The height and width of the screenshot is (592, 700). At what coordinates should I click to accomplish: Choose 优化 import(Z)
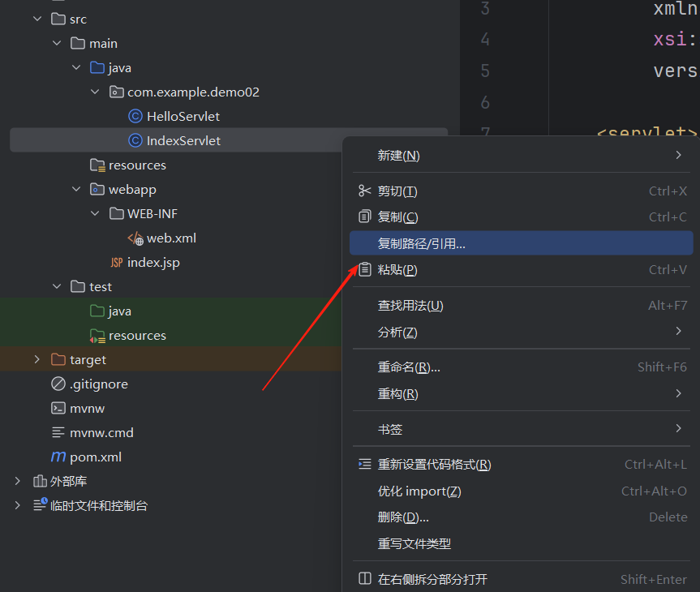[x=521, y=491]
